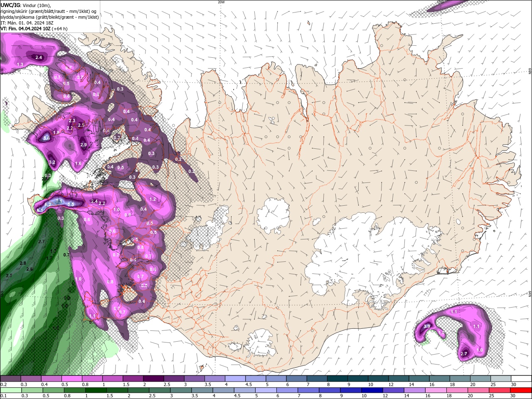This screenshot has width=532, height=399.
Task: Click the 1.8 snowfall value
Action: coord(57,132)
